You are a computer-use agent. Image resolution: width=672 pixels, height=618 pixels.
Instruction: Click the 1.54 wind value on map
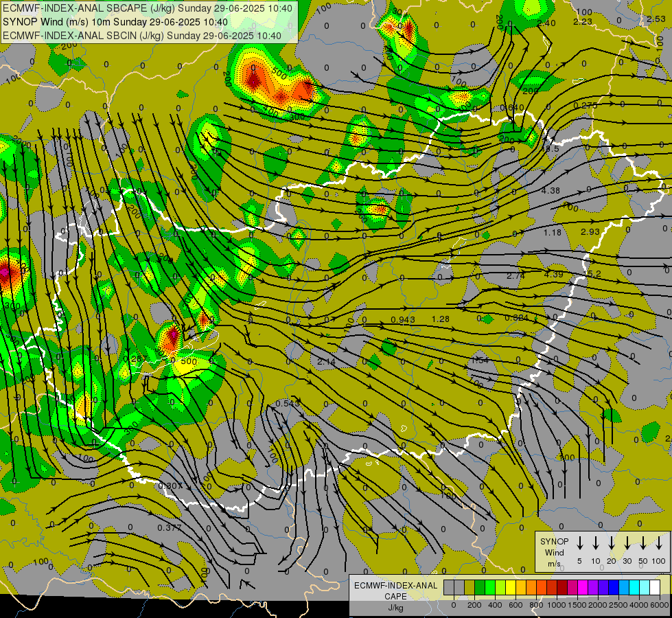click(x=480, y=360)
